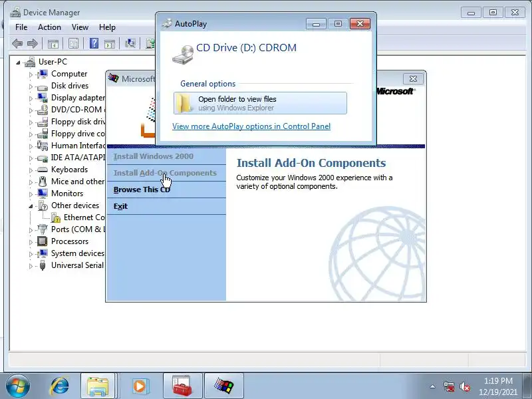Click the blue question mark Help icon

coord(94,43)
